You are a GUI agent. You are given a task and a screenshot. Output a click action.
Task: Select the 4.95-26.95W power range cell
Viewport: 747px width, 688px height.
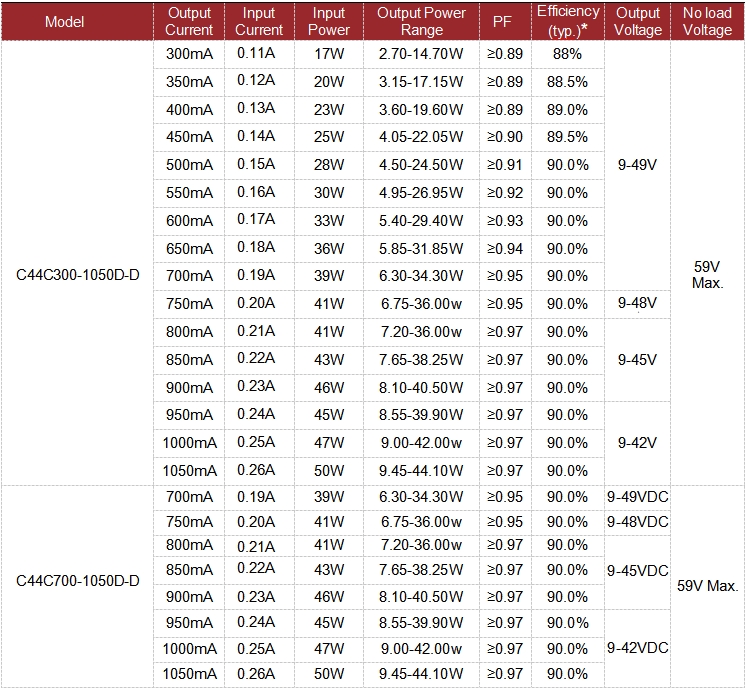tap(421, 193)
